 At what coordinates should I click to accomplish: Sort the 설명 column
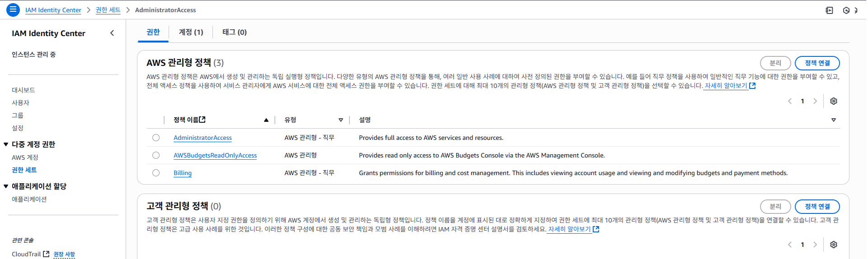[834, 120]
